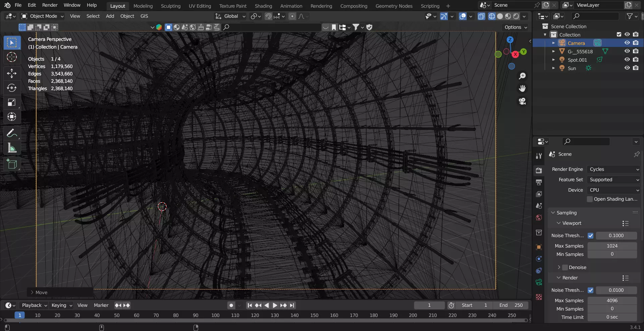644x331 pixels.
Task: Open Feature Set Supported dropdown
Action: click(x=614, y=180)
